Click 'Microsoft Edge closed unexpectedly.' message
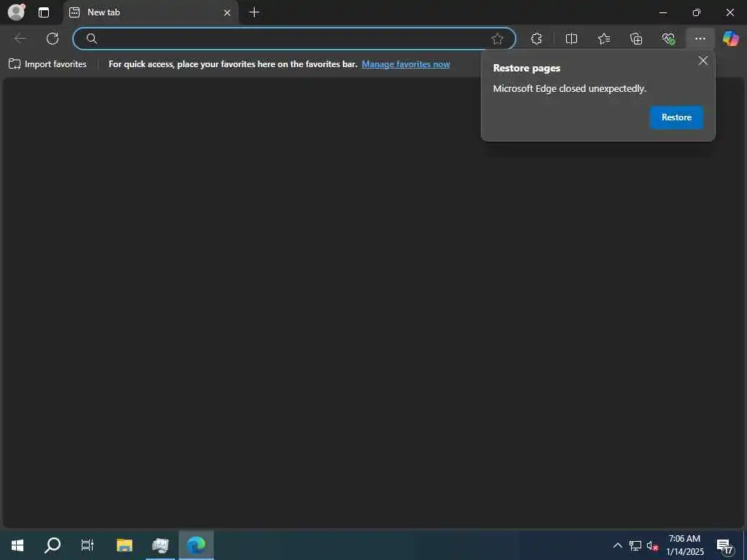The image size is (747, 560). [569, 88]
